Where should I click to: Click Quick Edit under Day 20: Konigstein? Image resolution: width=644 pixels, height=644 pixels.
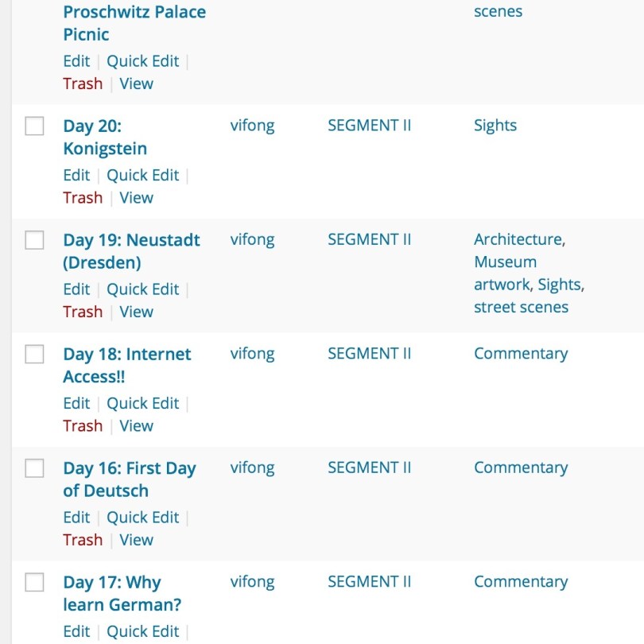(x=143, y=175)
